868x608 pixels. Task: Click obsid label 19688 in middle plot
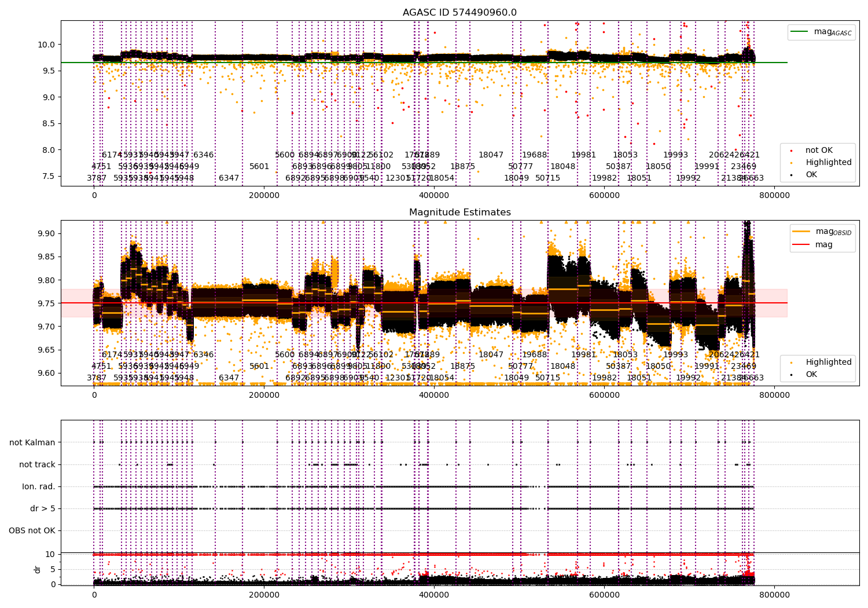click(534, 354)
